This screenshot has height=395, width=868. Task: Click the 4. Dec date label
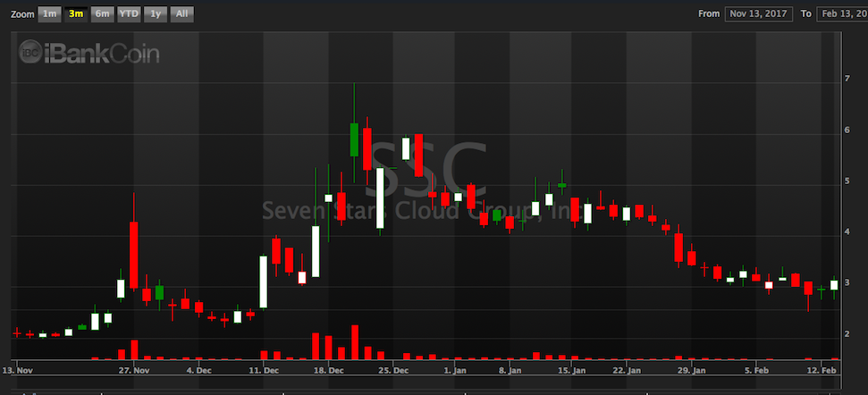[198, 371]
